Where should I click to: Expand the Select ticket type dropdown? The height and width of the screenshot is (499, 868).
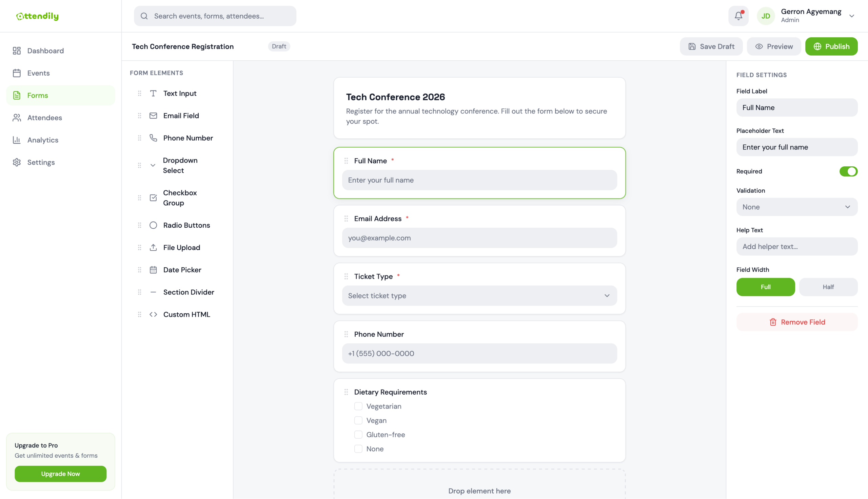coord(479,295)
